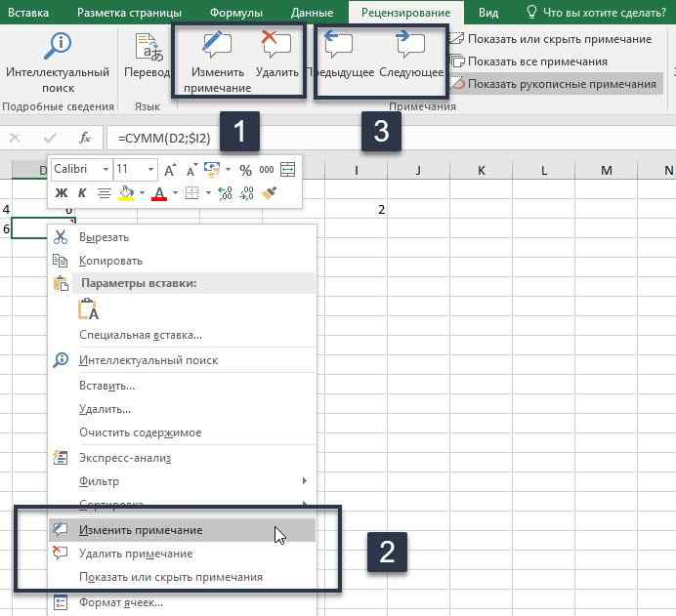Click the Что вы хотите сделать search box

pyautogui.click(x=596, y=13)
